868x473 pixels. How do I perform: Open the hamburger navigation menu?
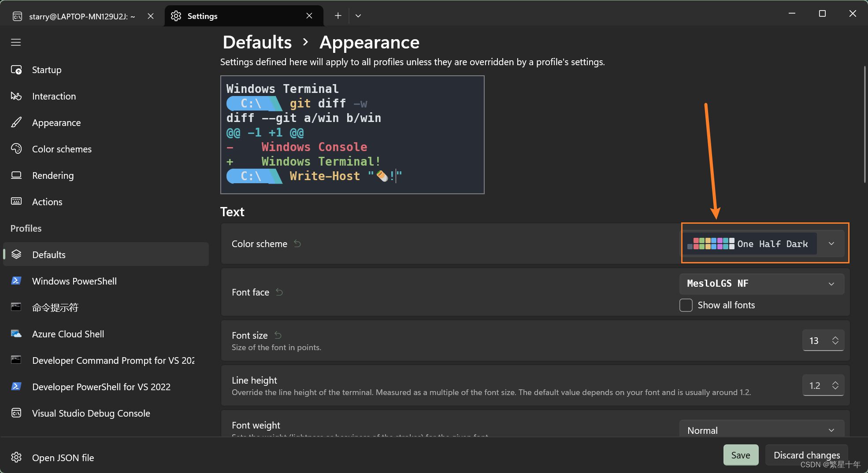click(x=16, y=42)
